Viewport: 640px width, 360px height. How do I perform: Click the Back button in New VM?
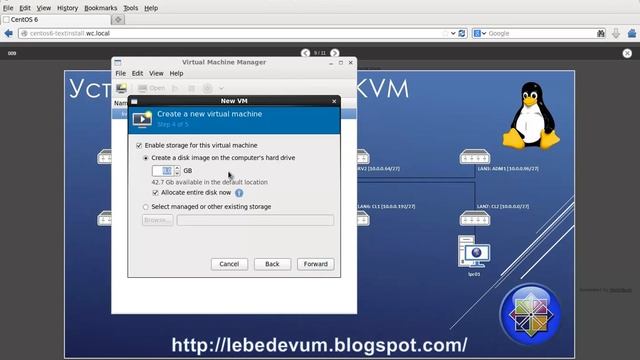click(272, 264)
